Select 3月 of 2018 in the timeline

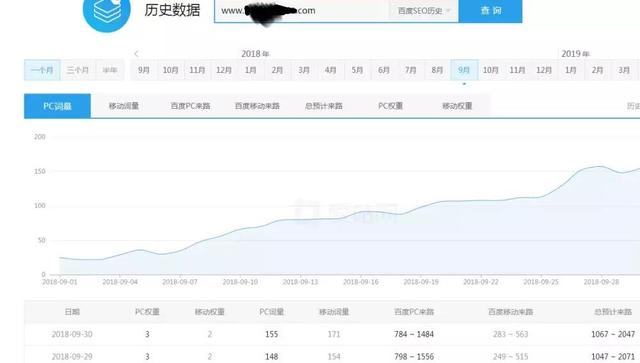(x=304, y=70)
